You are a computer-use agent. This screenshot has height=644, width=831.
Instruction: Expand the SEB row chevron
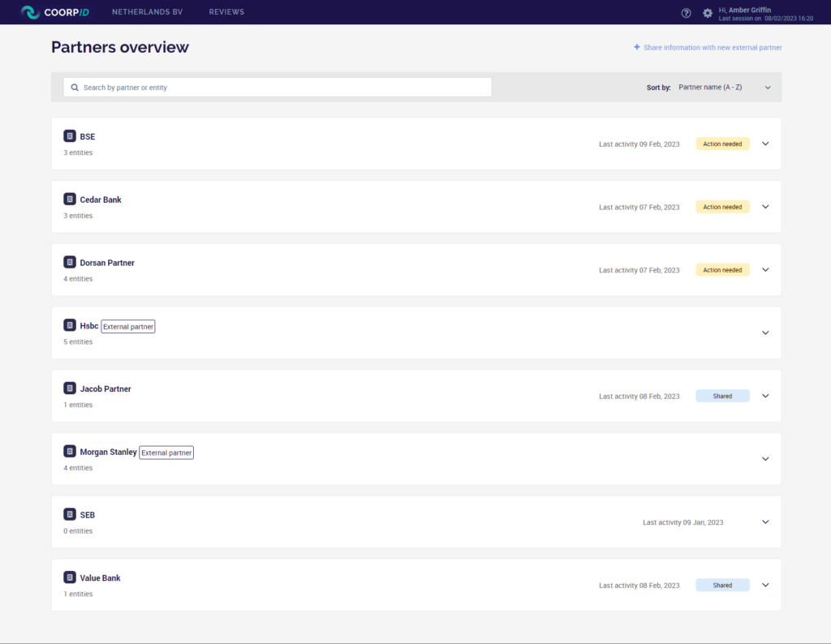point(765,522)
